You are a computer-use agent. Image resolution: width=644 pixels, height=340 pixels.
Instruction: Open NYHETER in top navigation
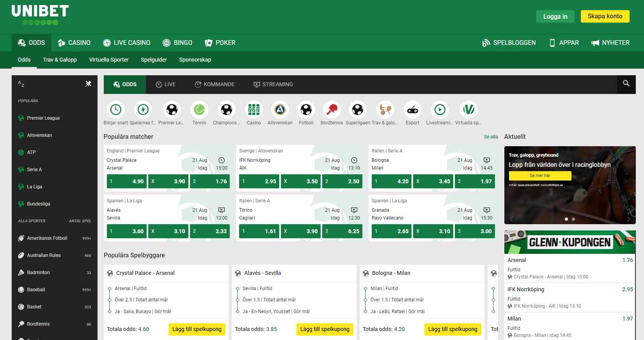click(x=610, y=42)
